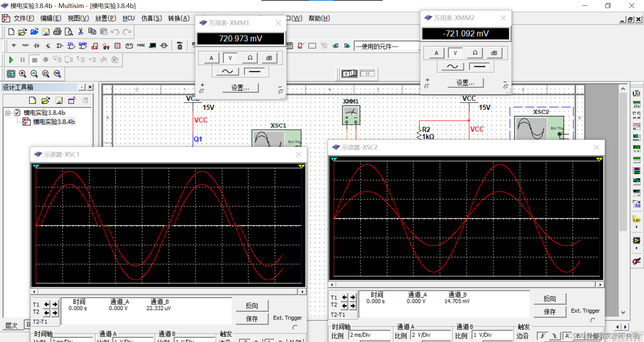Save the current design
Image resolution: width=644 pixels, height=342 pixels.
click(x=46, y=32)
